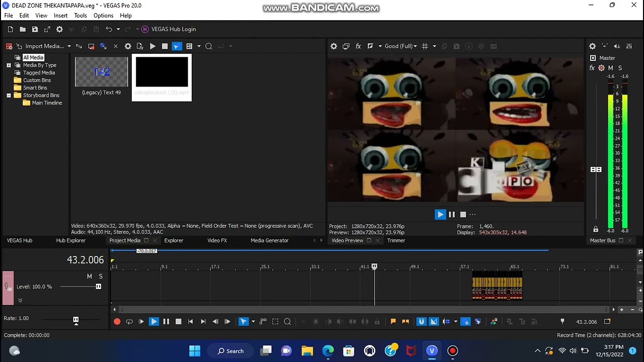Select the Tagged Media bin

click(39, 72)
